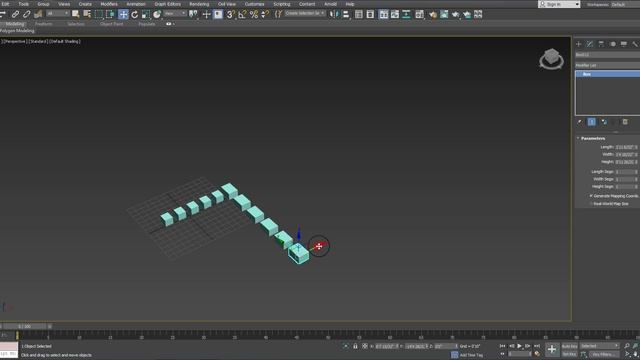Click the Render Production teapot icon
The width and height of the screenshot is (640, 360).
(x=455, y=14)
